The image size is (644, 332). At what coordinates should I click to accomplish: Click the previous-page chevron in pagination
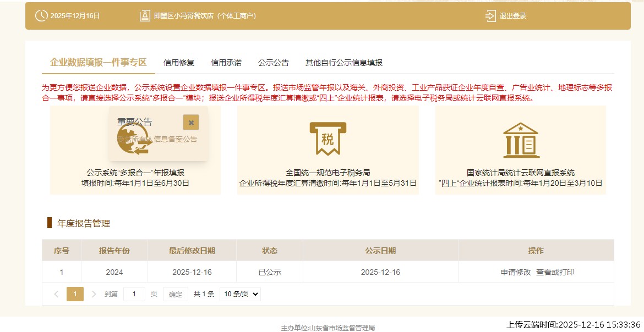click(57, 294)
